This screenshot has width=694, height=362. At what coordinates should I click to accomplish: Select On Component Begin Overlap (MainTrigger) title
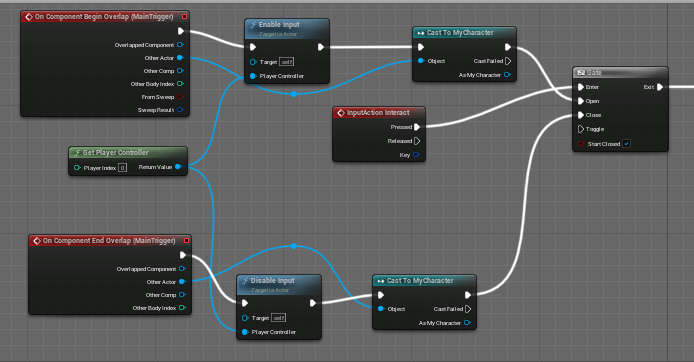(104, 17)
